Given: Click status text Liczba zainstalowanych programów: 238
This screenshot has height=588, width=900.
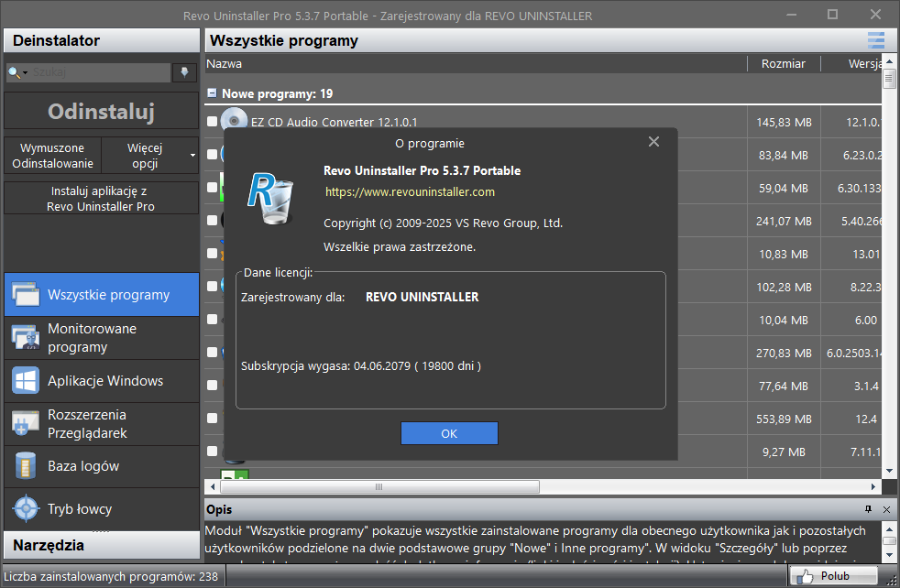Looking at the screenshot, I should point(111,576).
